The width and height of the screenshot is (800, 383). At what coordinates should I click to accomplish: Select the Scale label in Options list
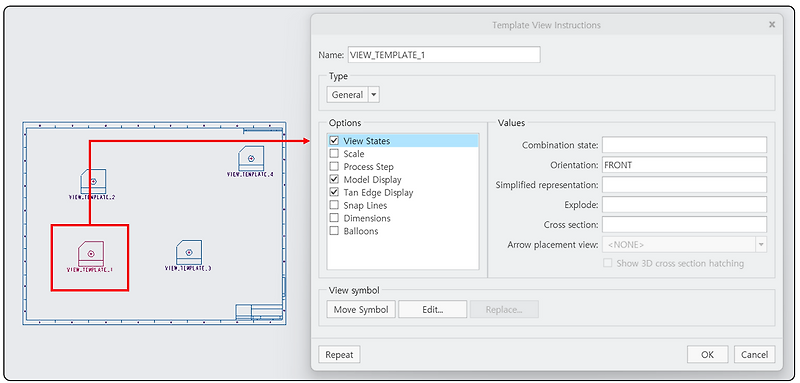pyautogui.click(x=354, y=154)
